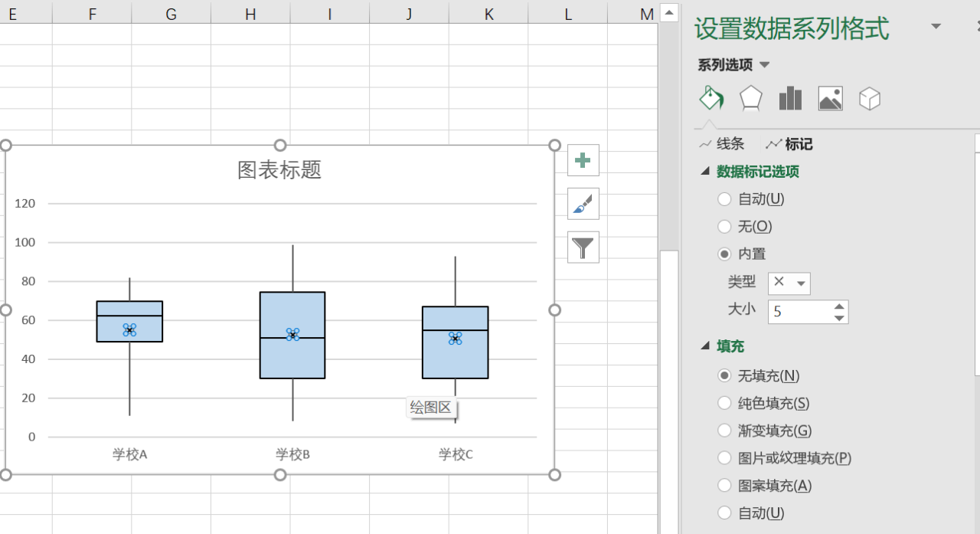Image resolution: width=980 pixels, height=534 pixels.
Task: Click the Chart Elements plus button
Action: point(583,160)
